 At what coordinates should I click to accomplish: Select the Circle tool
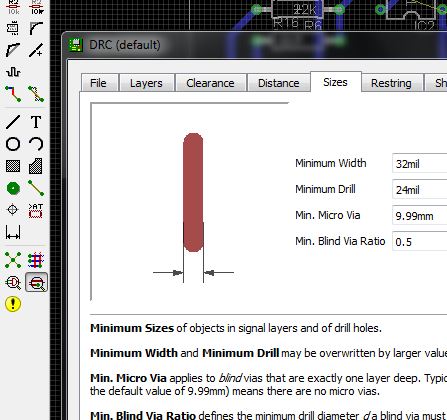13,144
